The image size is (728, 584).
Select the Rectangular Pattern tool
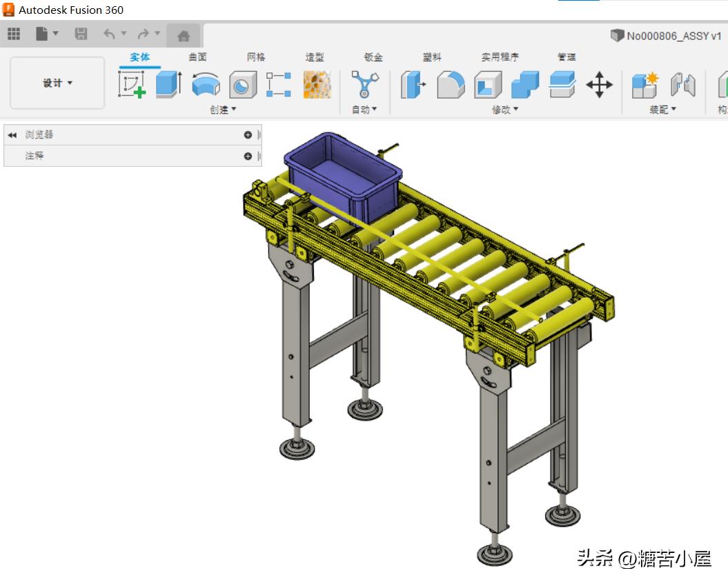click(x=279, y=84)
